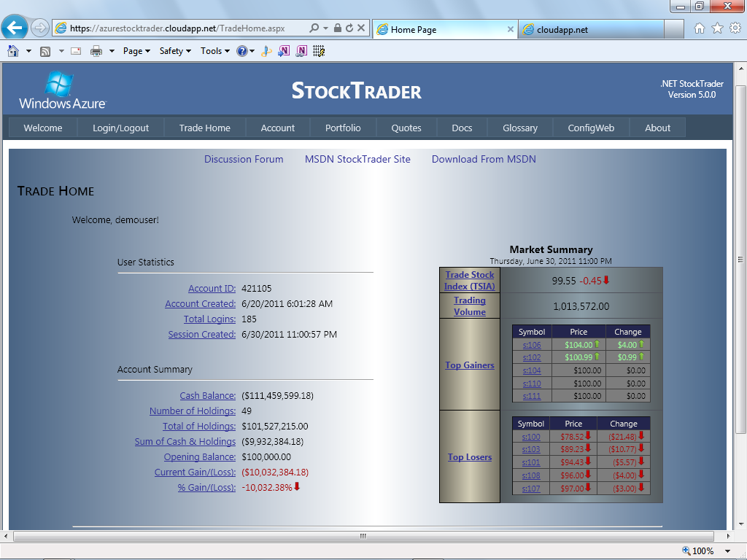Screen dimensions: 747x560
Task: Select the Quotes navigation menu item
Action: click(406, 128)
